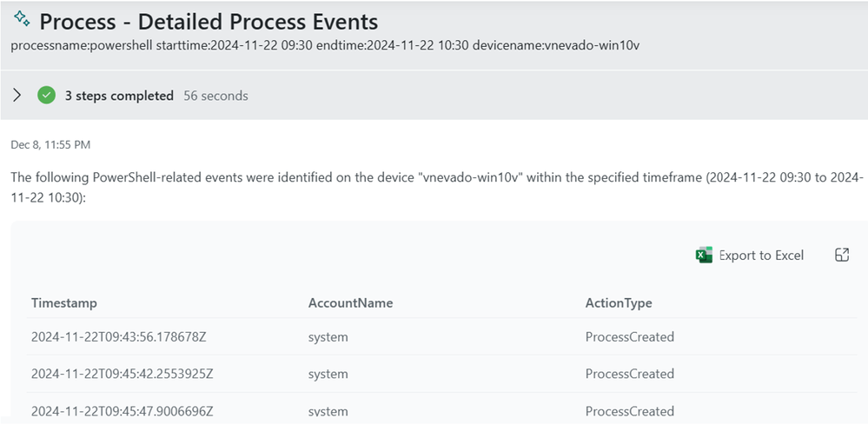Select the 09:45:47 timestamp row
This screenshot has height=425, width=868.
tap(441, 408)
